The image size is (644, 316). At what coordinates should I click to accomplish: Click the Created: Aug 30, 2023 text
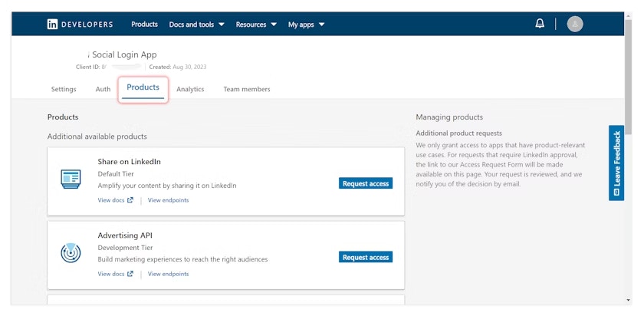(178, 67)
